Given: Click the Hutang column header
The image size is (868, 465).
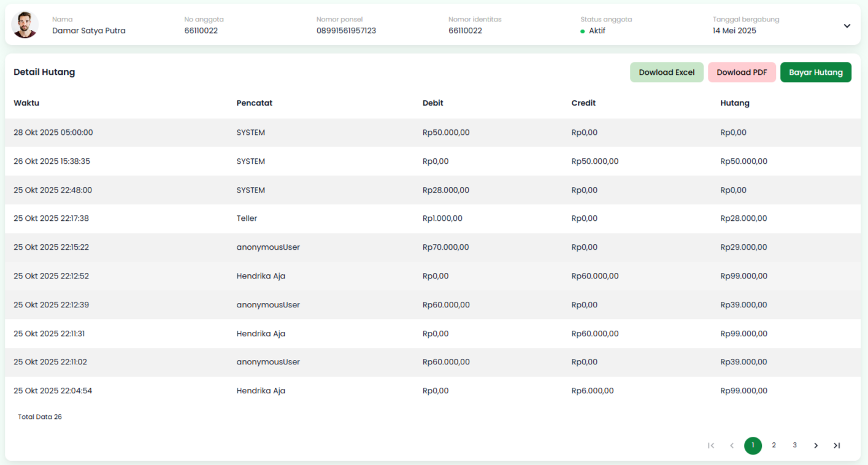Looking at the screenshot, I should point(734,103).
